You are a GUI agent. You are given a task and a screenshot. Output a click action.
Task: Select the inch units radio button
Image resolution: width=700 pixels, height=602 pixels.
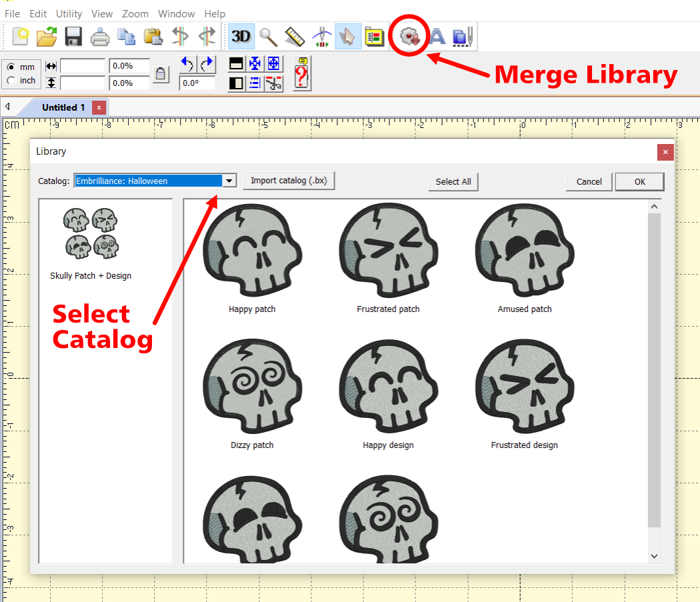(x=11, y=81)
